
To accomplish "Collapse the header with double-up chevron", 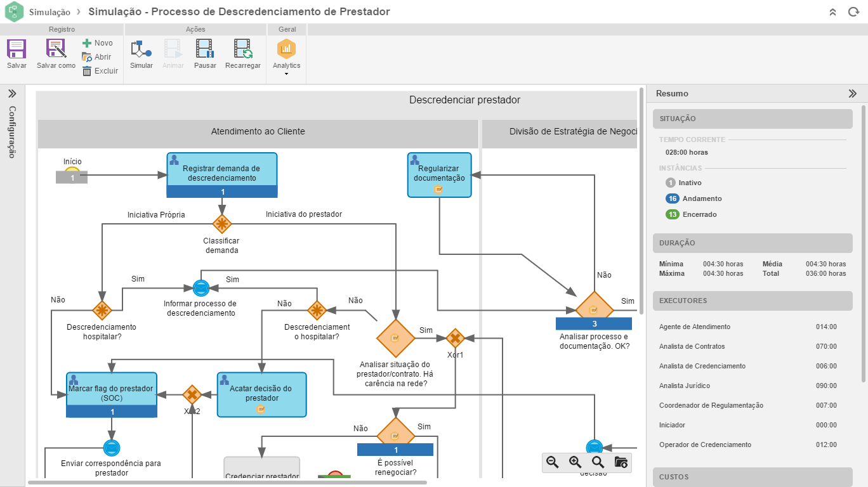I will click(833, 12).
